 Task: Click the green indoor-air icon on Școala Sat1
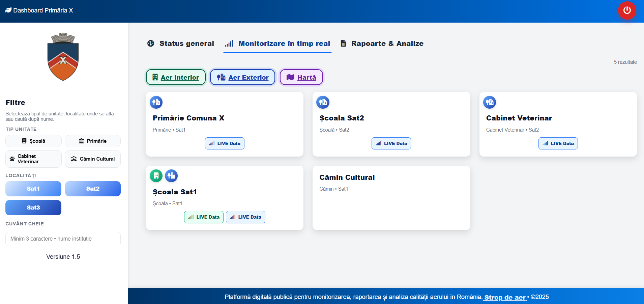pos(156,176)
